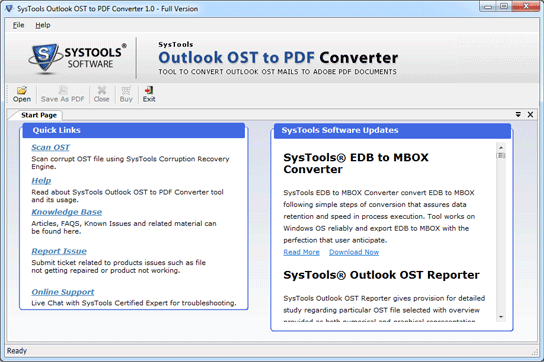This screenshot has width=544, height=362.
Task: Click the SysTools EDB to MBOX Converter heading
Action: click(356, 163)
